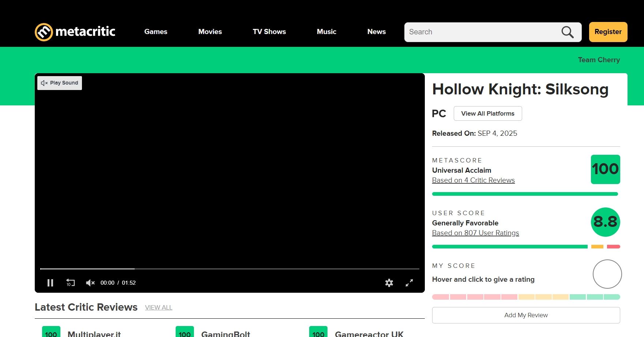Click the Metacritic logo icon

tap(44, 32)
